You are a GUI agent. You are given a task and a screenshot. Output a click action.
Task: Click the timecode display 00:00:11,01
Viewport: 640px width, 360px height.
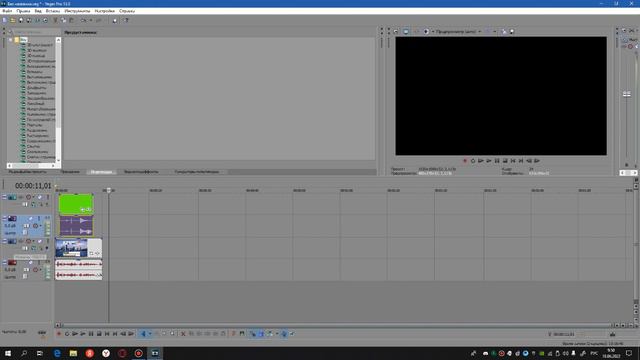(33, 186)
